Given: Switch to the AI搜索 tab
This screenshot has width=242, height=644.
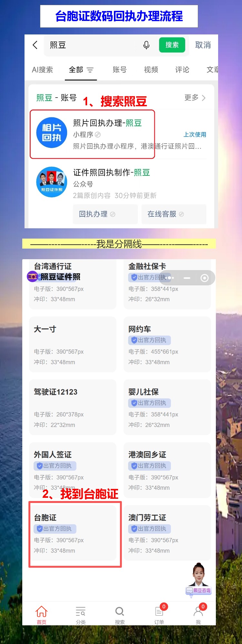Looking at the screenshot, I should point(42,70).
